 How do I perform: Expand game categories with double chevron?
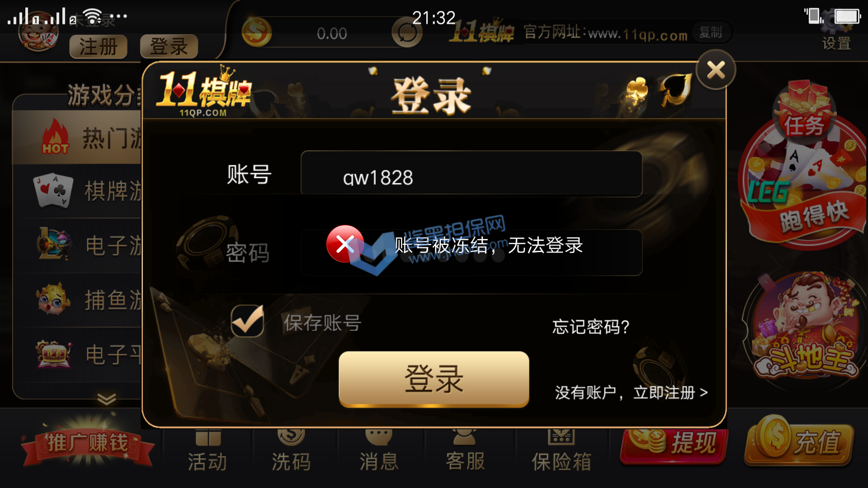tap(107, 399)
